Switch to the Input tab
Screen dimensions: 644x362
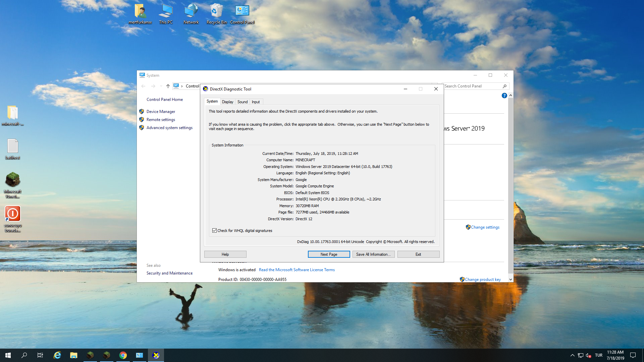(256, 102)
